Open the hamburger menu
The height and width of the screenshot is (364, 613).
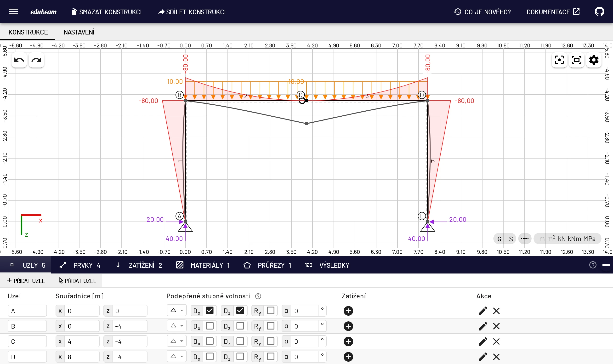pyautogui.click(x=13, y=11)
